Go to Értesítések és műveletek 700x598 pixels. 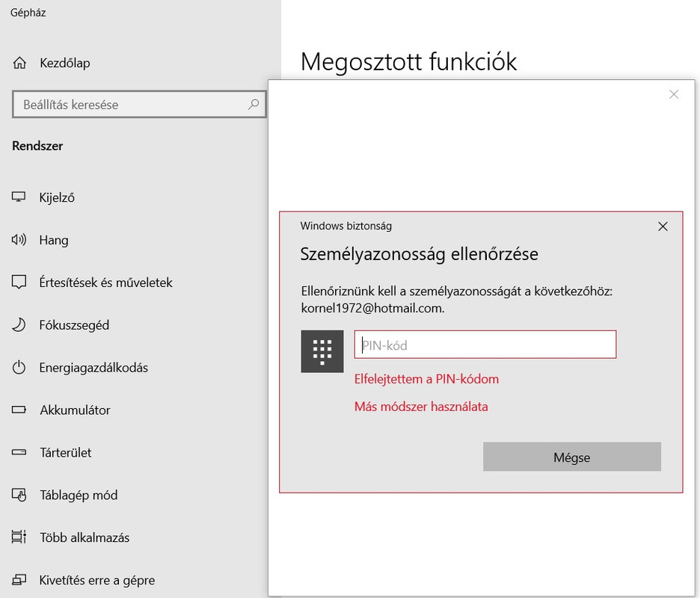105,283
